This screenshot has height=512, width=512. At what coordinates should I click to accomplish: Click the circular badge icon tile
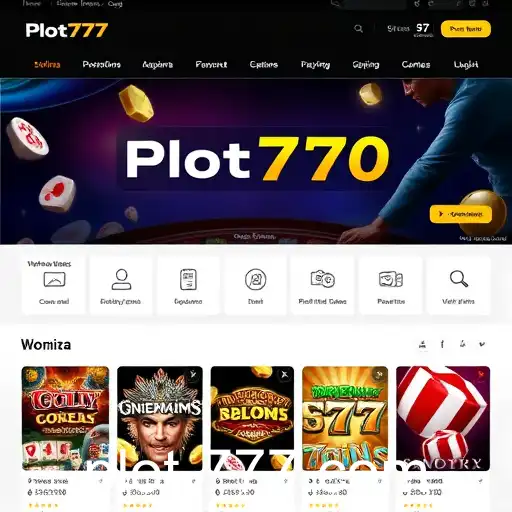(255, 285)
